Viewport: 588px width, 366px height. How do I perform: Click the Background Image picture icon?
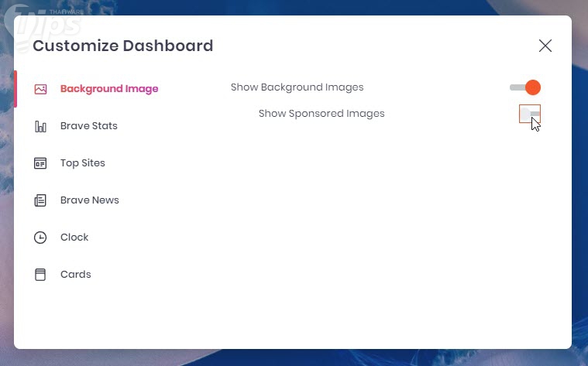pyautogui.click(x=40, y=89)
